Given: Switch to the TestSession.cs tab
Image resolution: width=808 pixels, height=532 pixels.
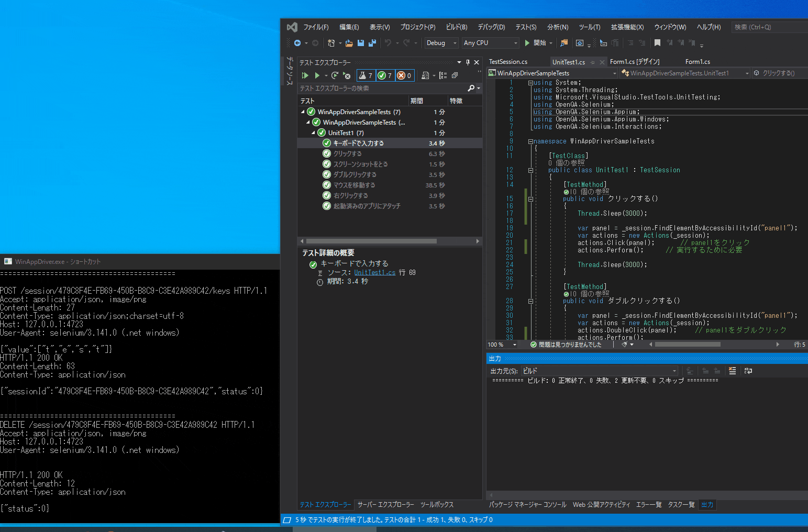Looking at the screenshot, I should tap(508, 62).
